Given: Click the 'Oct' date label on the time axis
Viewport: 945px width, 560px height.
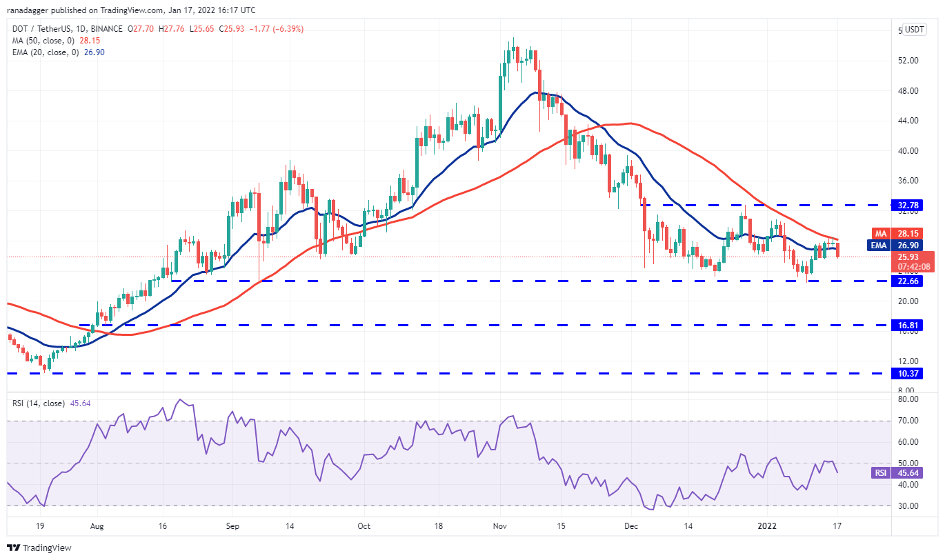Looking at the screenshot, I should 364,526.
